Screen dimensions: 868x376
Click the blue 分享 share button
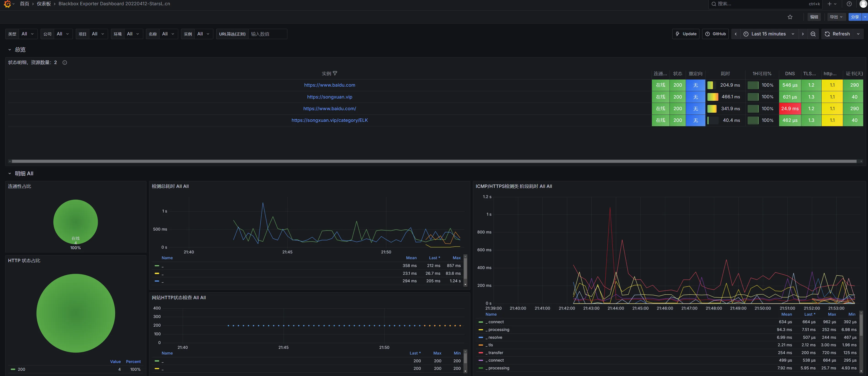[x=855, y=17]
